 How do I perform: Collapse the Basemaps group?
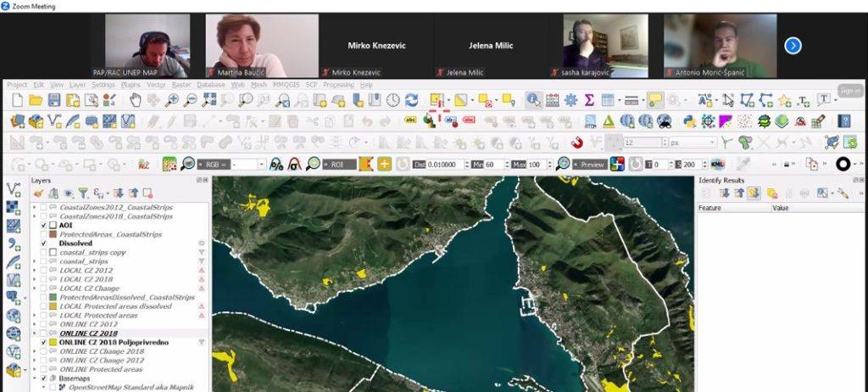pyautogui.click(x=34, y=378)
